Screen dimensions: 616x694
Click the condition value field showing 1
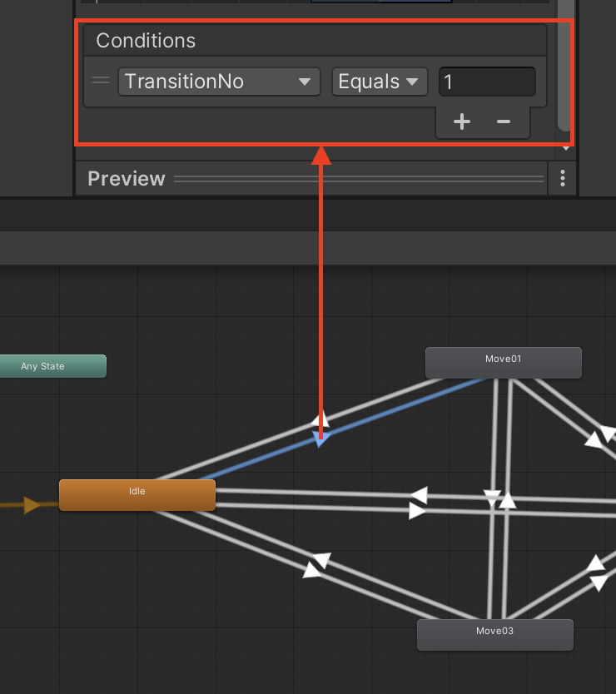pos(486,82)
